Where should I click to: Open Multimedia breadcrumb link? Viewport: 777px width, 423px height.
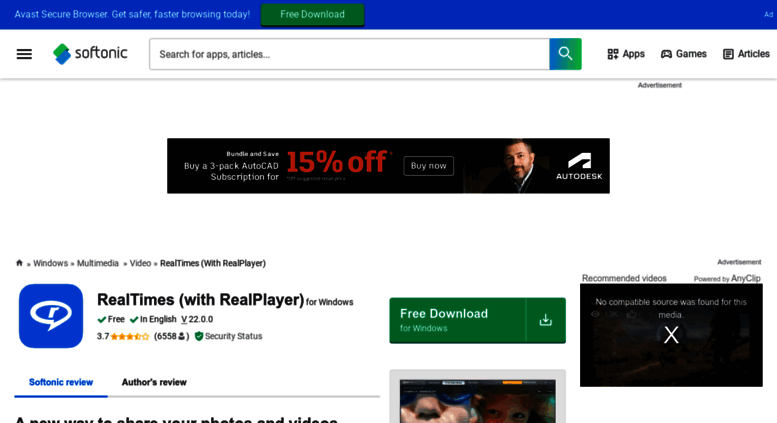pos(98,264)
